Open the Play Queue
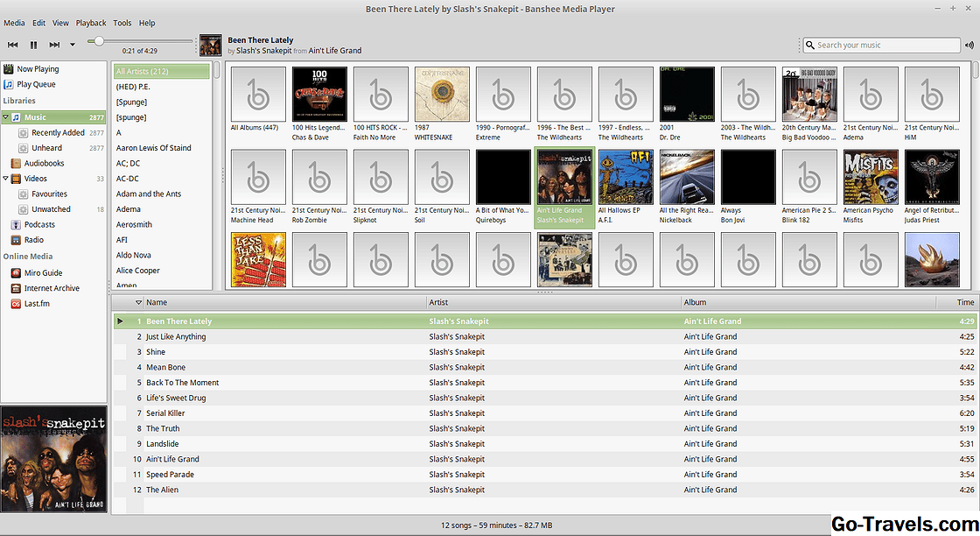The width and height of the screenshot is (980, 536). 36,85
